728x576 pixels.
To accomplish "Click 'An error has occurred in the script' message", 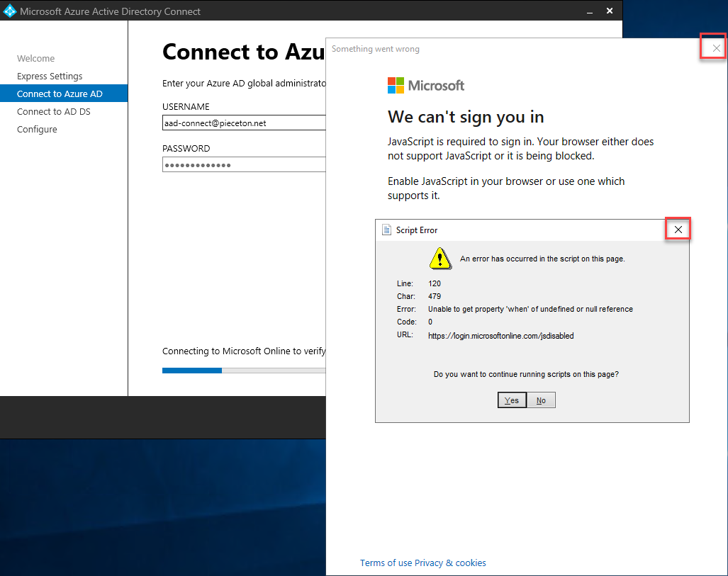I will pos(542,259).
